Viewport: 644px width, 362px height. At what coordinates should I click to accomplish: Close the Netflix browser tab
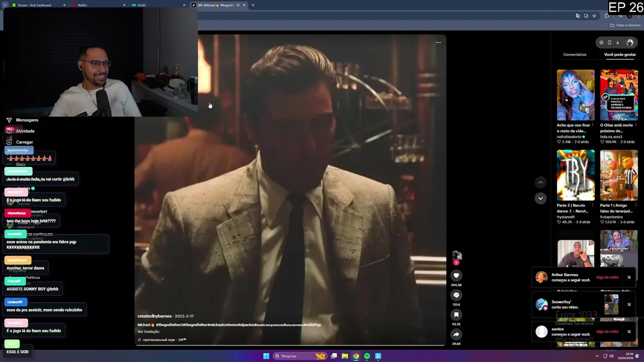point(124,5)
